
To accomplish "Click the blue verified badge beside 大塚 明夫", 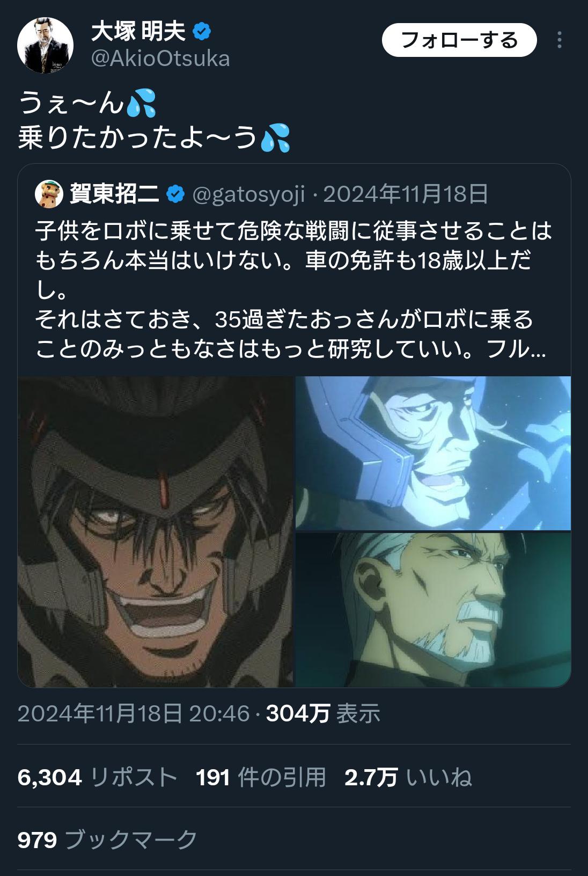I will coord(202,32).
